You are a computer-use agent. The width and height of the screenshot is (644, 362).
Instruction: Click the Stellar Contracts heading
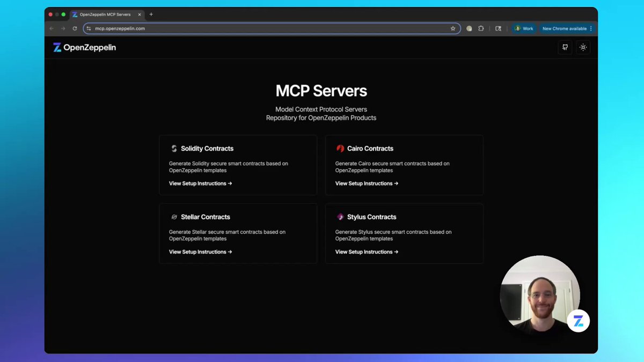pos(206,217)
